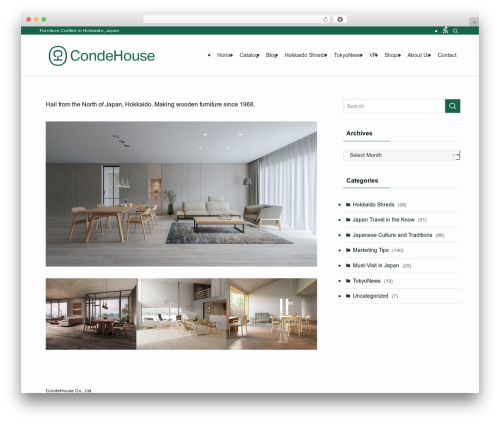The height and width of the screenshot is (423, 500).
Task: Click the large living room hero image
Action: click(181, 194)
